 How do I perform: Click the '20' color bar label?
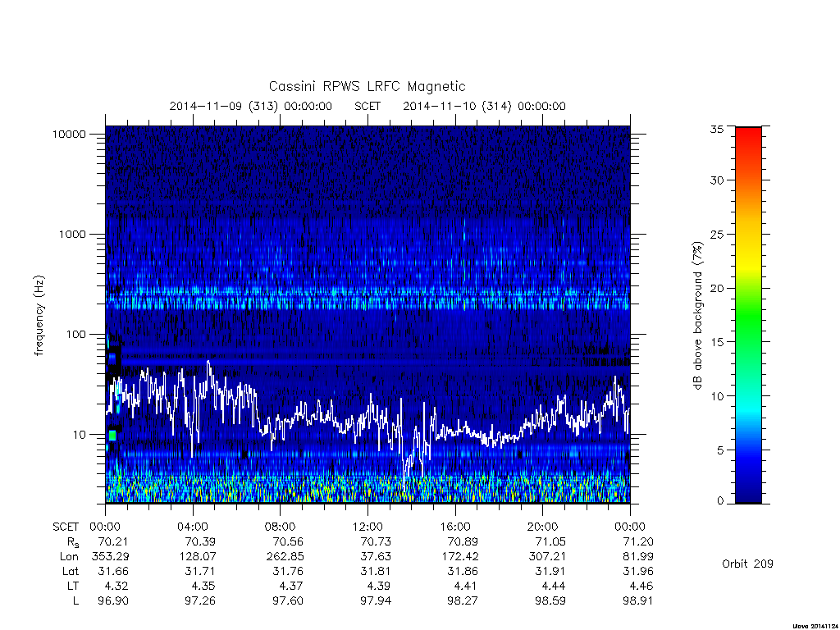point(717,288)
